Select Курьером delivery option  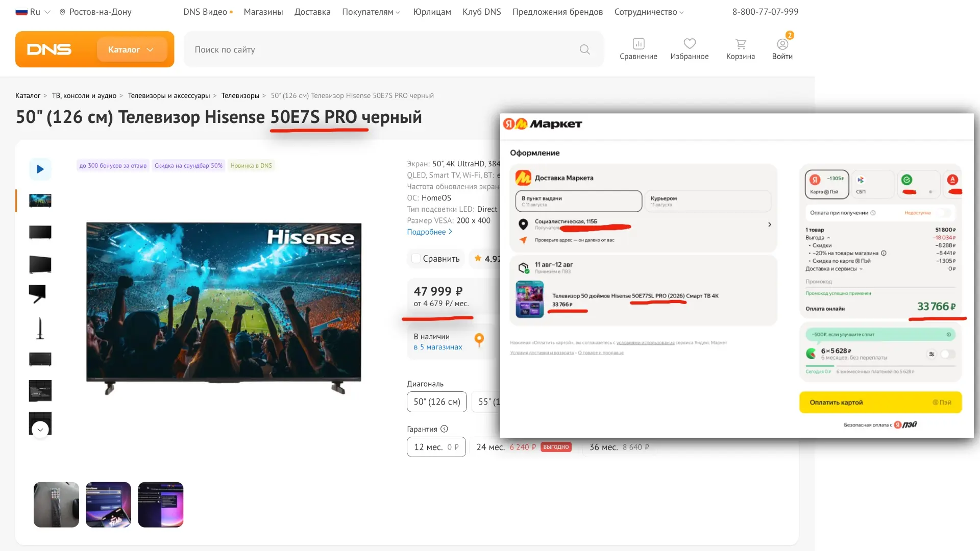(708, 201)
